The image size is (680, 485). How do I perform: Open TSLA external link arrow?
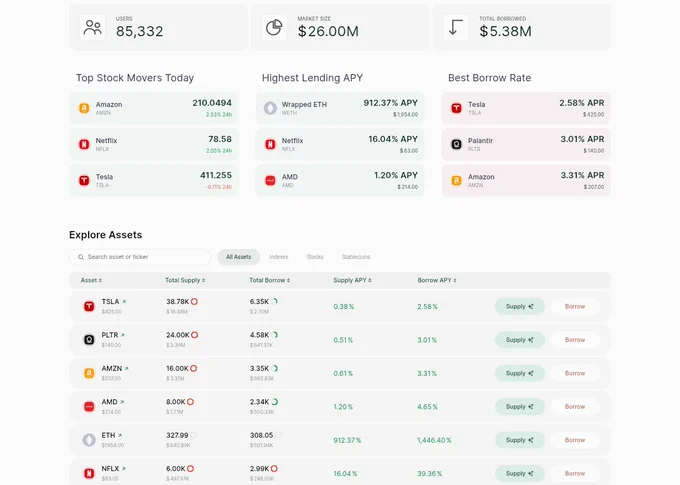124,301
